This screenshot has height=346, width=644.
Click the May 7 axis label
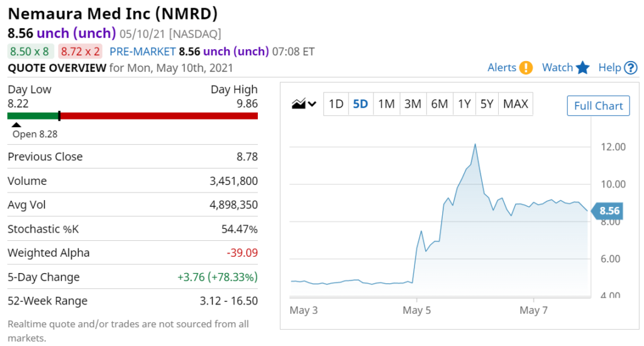(x=533, y=310)
